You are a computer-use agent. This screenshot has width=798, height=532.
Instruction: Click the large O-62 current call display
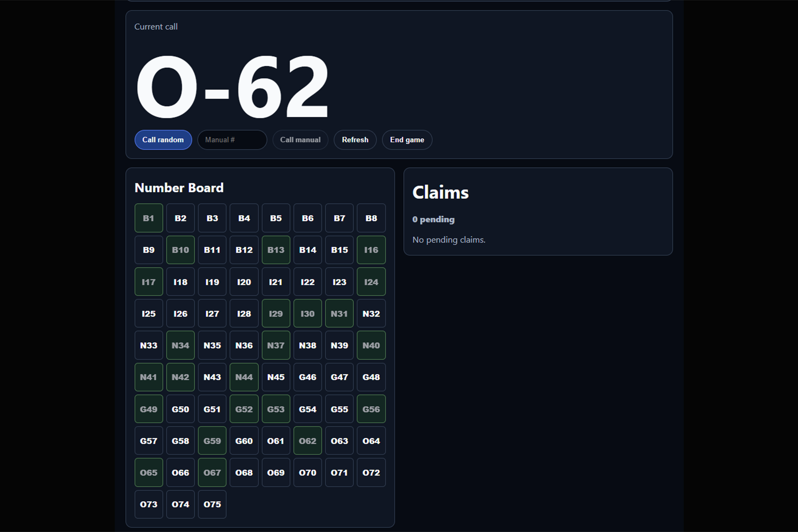coord(232,86)
